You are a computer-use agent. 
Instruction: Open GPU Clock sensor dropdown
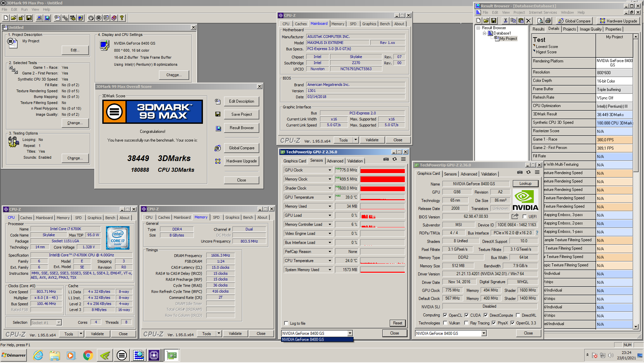[330, 170]
